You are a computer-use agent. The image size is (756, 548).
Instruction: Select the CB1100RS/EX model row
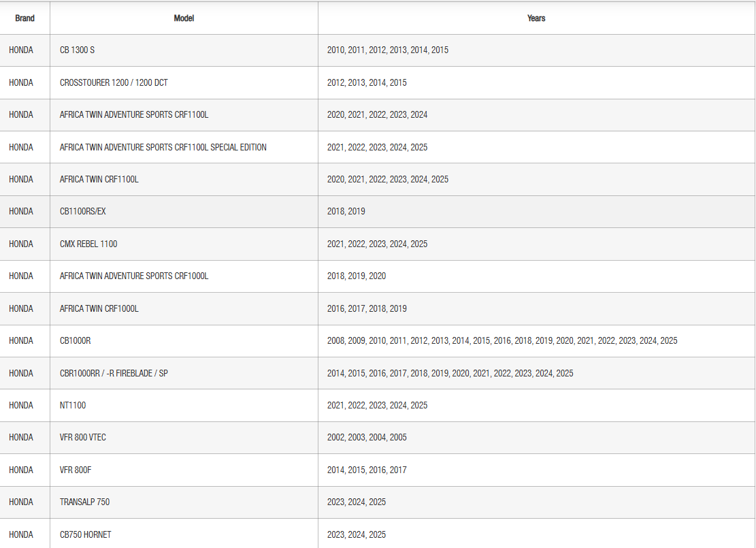click(83, 212)
